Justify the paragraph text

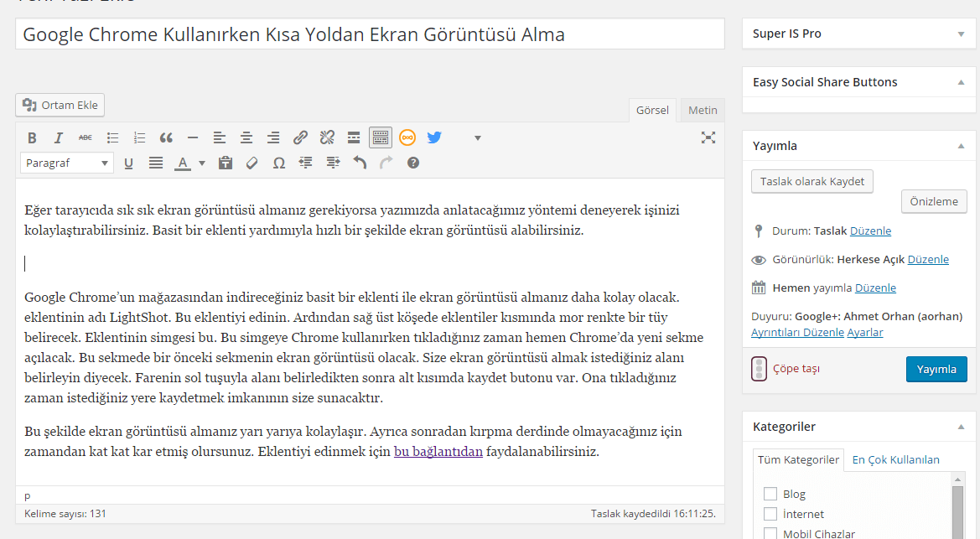156,163
